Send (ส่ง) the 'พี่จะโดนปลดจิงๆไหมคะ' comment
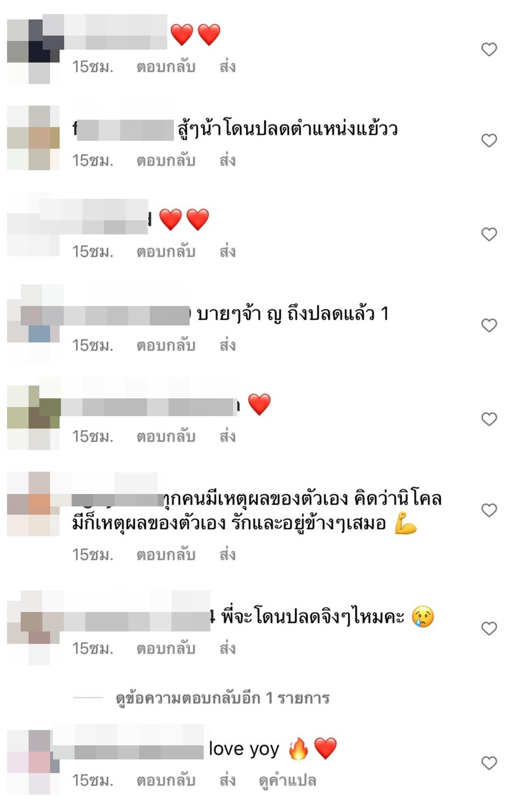 (x=227, y=648)
